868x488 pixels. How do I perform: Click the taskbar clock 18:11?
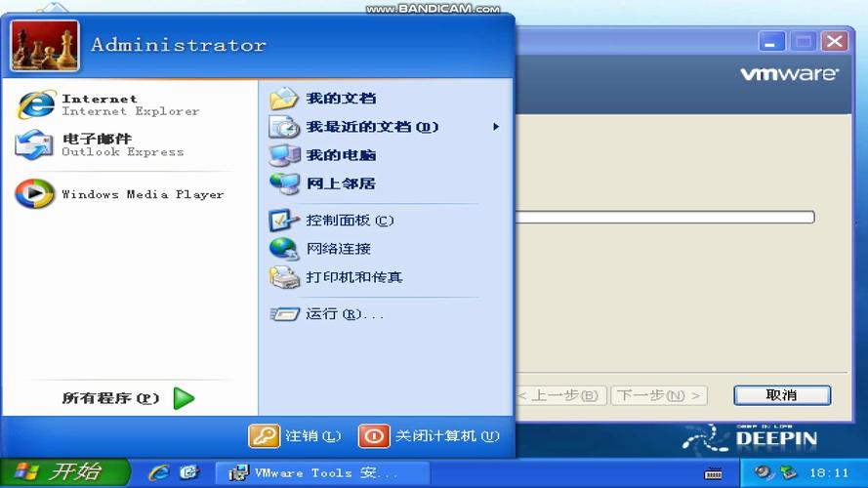[x=829, y=473]
